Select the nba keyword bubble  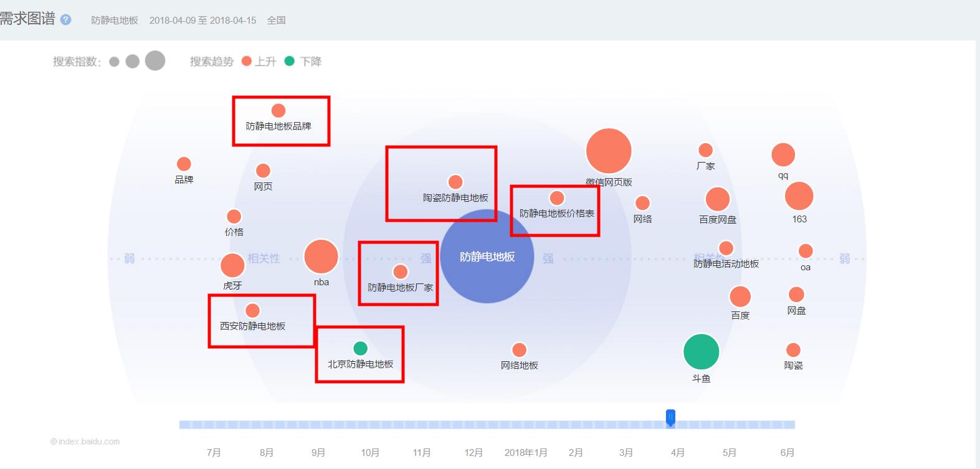[321, 257]
